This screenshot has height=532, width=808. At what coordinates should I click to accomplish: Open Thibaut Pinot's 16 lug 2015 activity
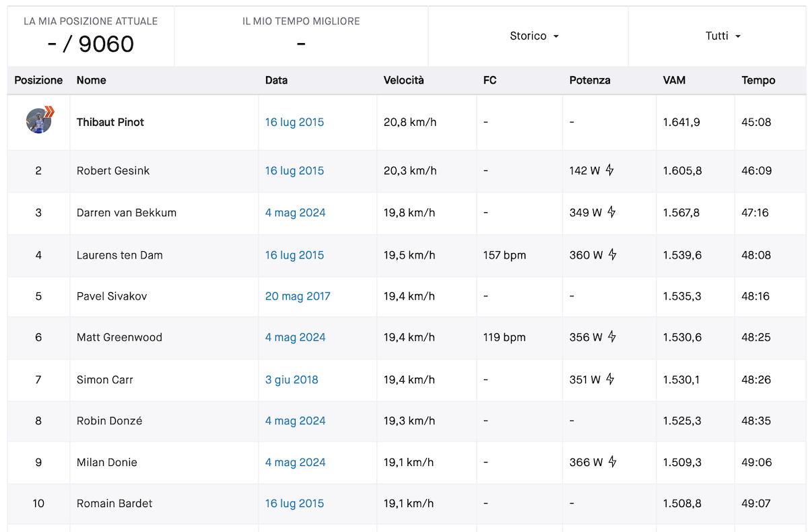[x=294, y=123]
